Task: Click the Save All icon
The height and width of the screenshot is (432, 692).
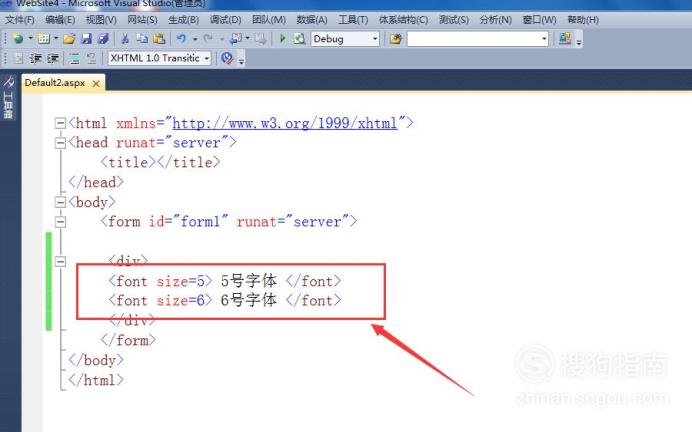Action: click(x=103, y=39)
